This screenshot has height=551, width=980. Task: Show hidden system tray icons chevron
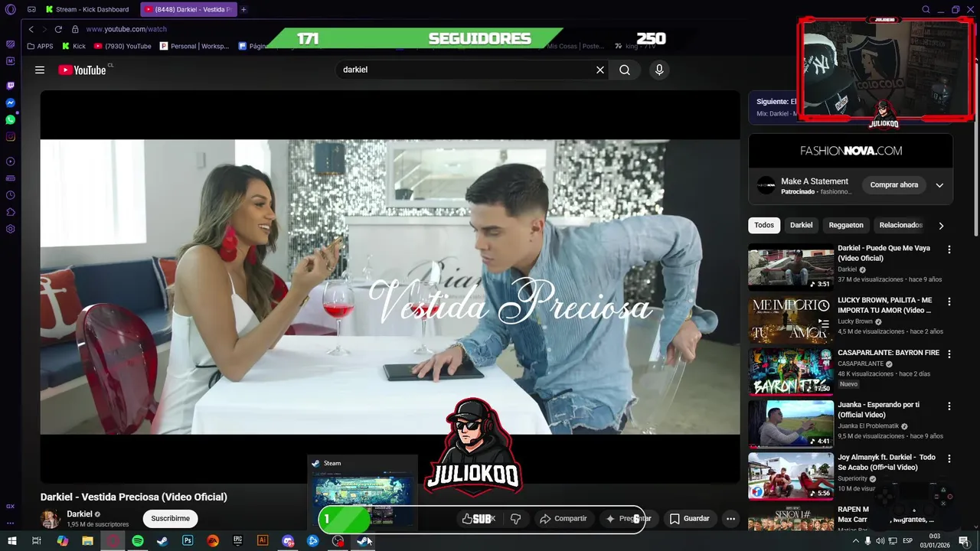click(x=856, y=541)
